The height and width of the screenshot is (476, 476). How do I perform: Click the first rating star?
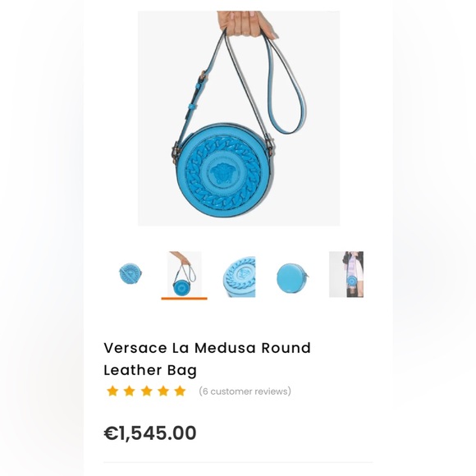[112, 391]
